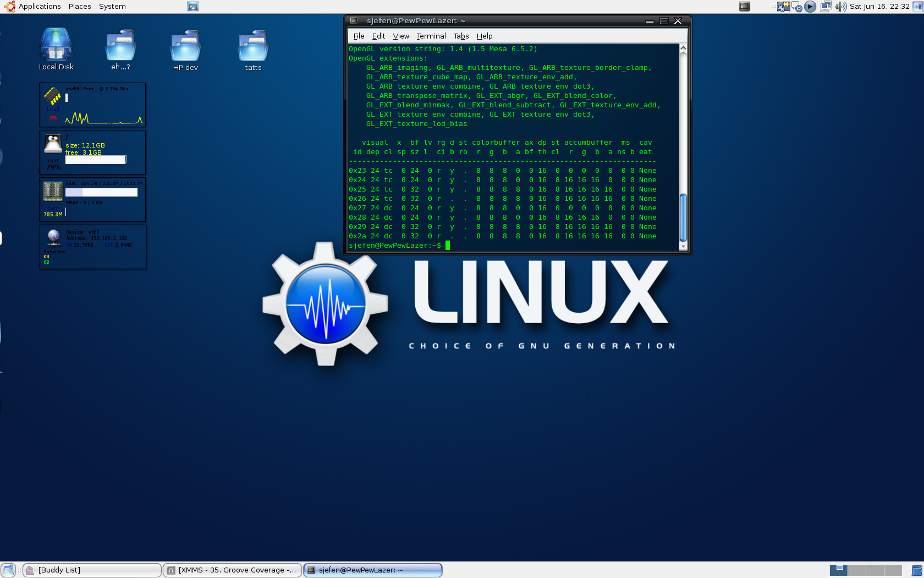
Task: Click the 0x23 visual row in terminal
Action: (503, 171)
